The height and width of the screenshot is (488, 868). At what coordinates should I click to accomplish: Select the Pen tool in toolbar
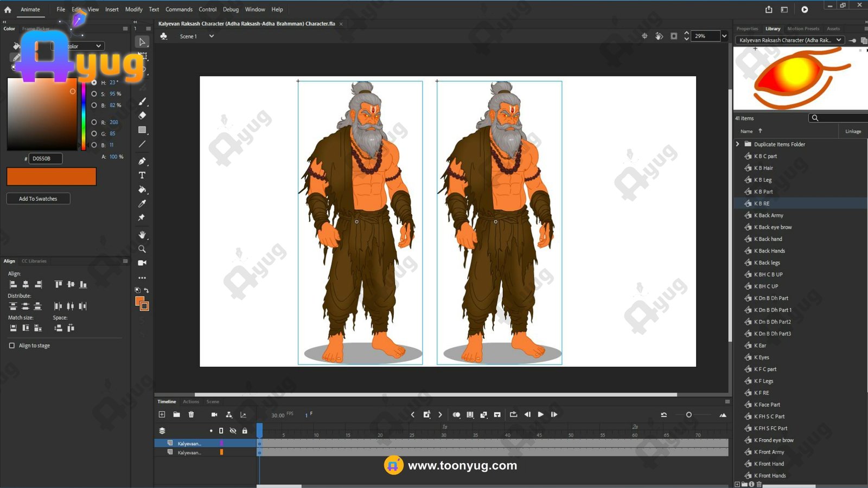pyautogui.click(x=142, y=161)
